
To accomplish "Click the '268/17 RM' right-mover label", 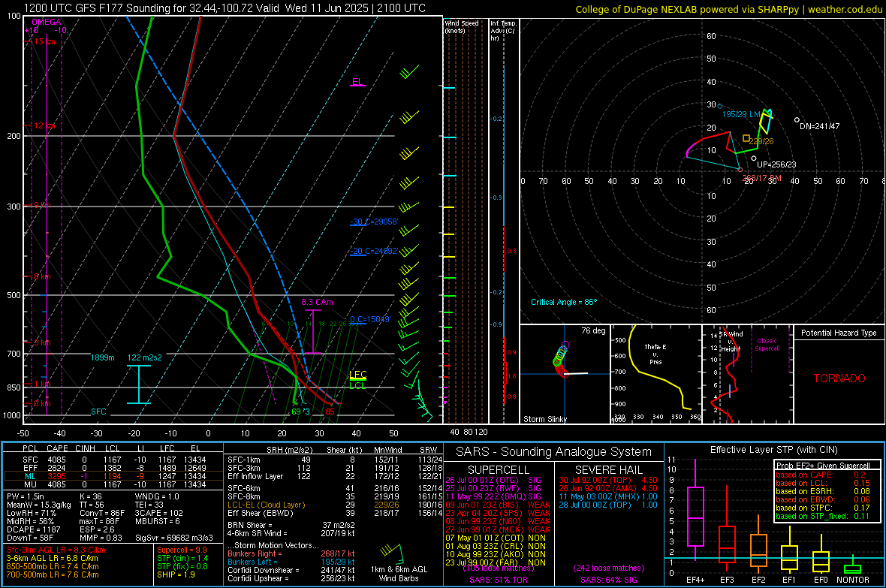I will 761,178.
